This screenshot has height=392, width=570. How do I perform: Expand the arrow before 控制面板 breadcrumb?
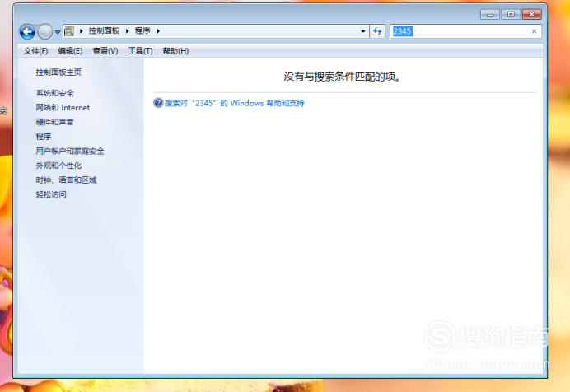coord(81,31)
